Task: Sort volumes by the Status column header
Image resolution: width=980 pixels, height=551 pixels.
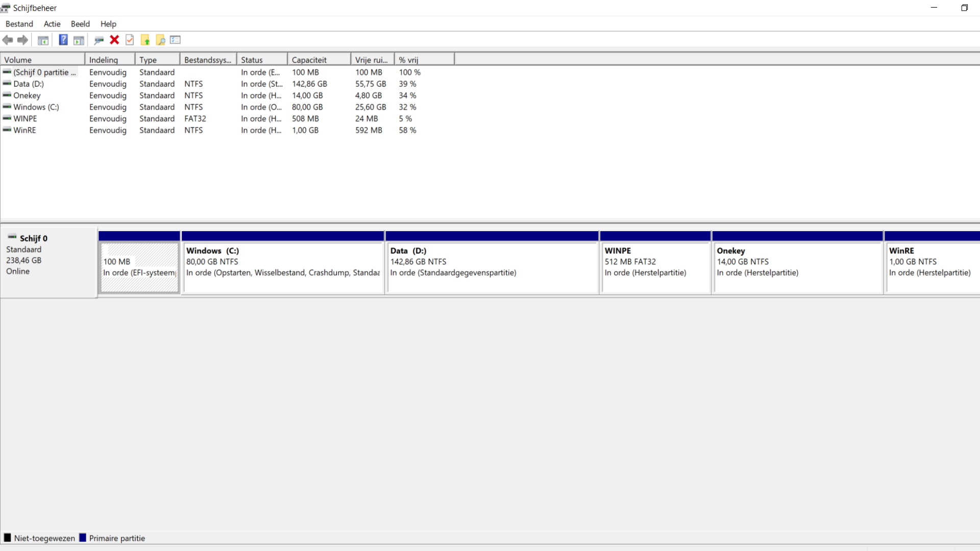Action: (262, 60)
